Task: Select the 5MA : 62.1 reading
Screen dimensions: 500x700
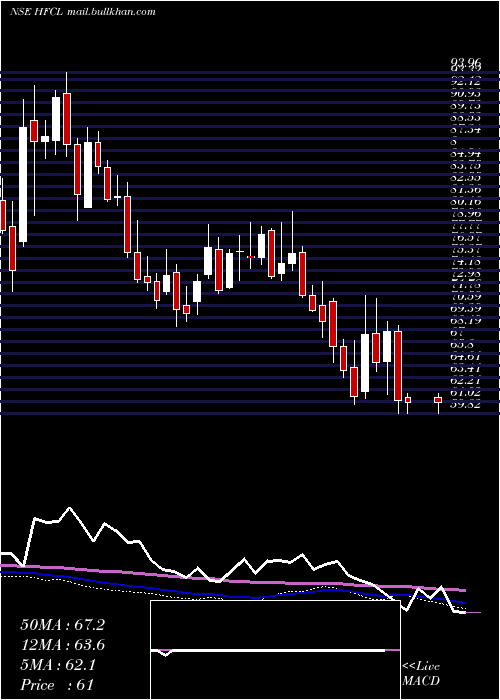Action: (x=59, y=665)
